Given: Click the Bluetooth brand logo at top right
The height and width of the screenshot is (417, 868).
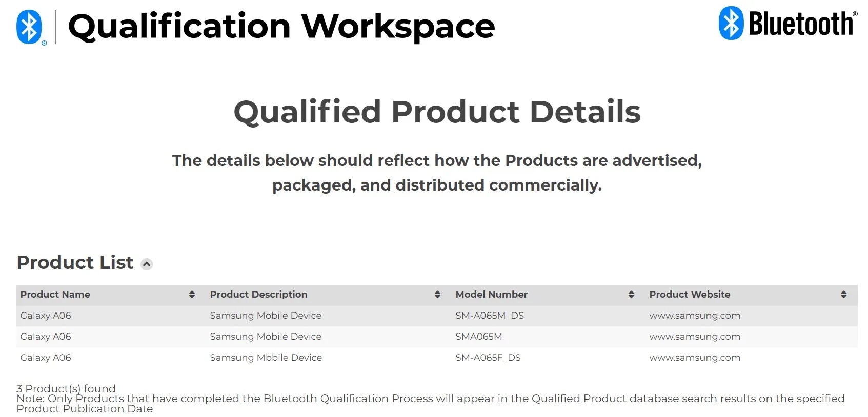Looking at the screenshot, I should click(788, 24).
